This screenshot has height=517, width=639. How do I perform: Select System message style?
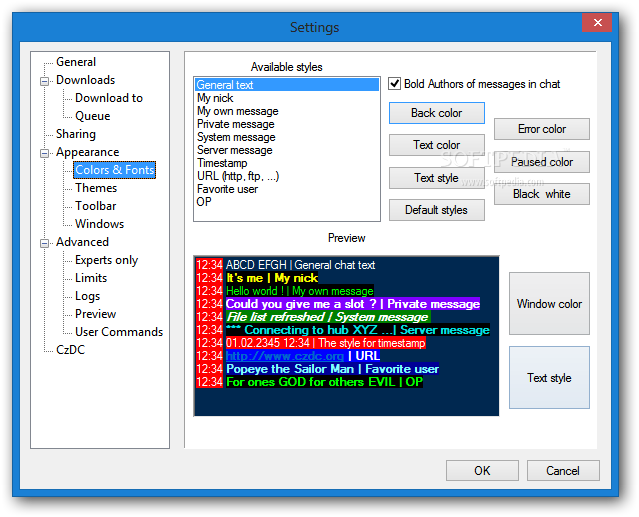[x=287, y=137]
